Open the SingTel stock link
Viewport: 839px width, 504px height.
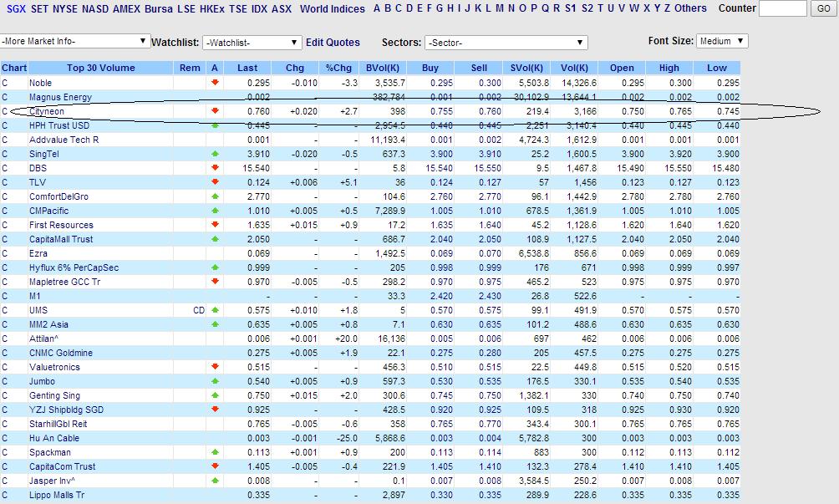[44, 154]
